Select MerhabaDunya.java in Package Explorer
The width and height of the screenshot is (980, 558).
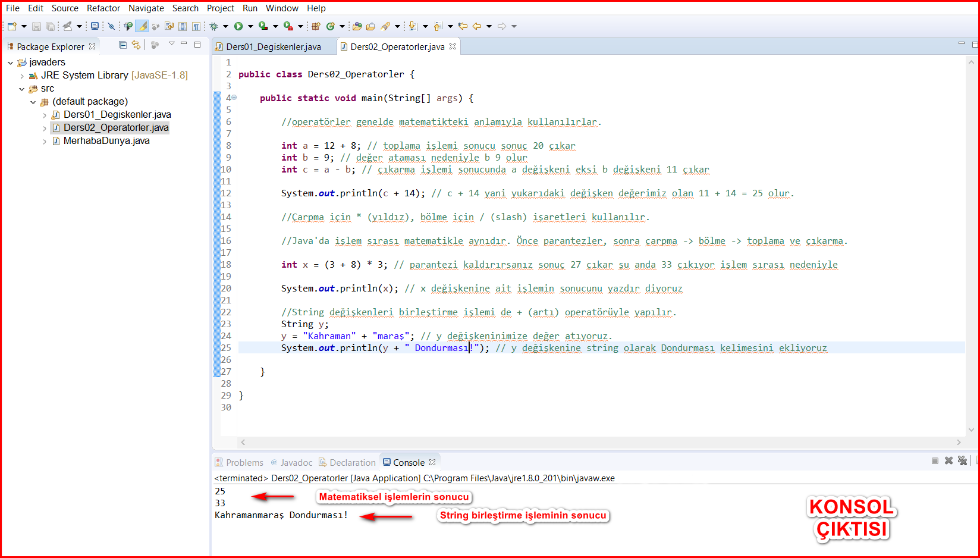pos(106,141)
